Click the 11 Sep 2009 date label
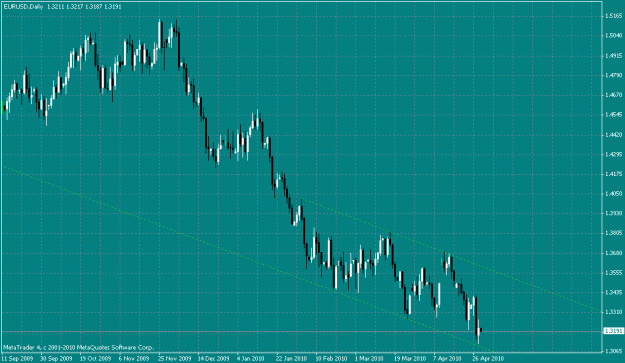This screenshot has width=625, height=363. (x=17, y=359)
